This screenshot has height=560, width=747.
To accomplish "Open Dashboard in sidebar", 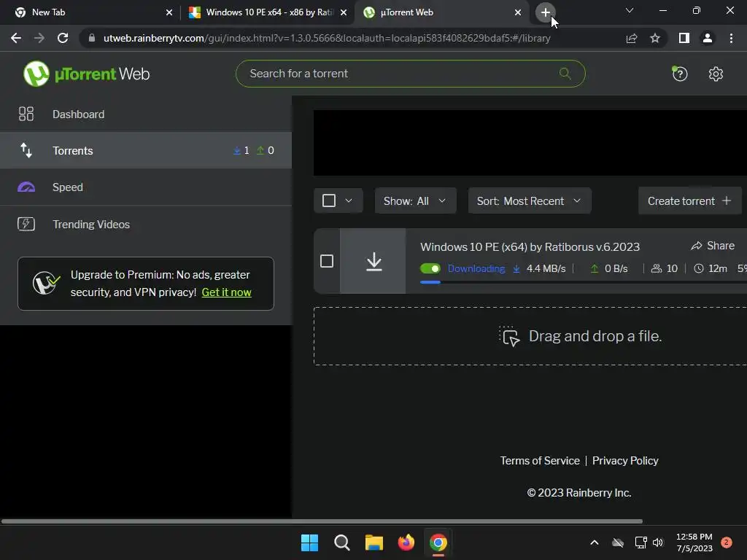I will 146,114.
